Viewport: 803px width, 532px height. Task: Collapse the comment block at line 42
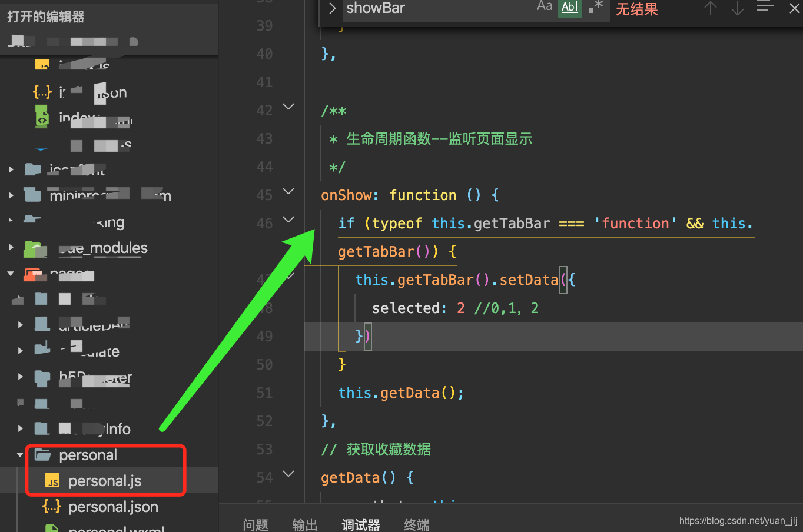pyautogui.click(x=288, y=107)
